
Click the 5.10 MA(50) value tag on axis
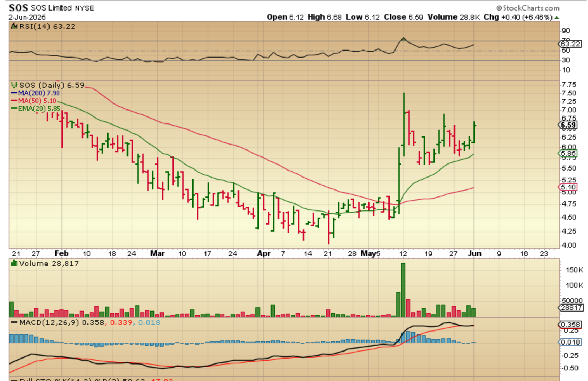568,187
